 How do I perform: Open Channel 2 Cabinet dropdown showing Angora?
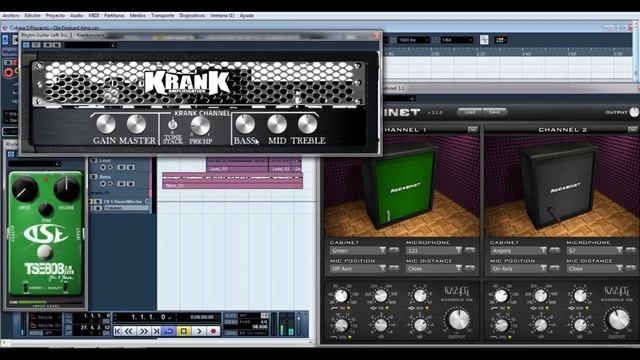click(518, 250)
